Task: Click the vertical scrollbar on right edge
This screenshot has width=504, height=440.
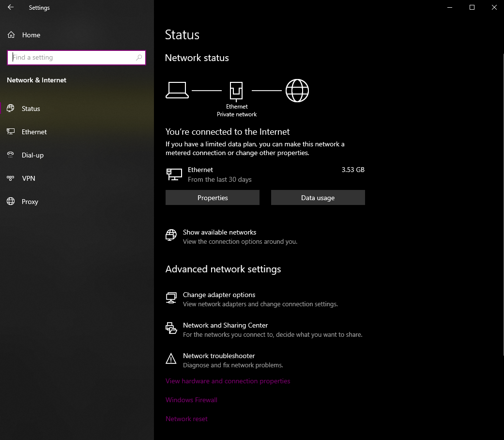Action: (503, 204)
